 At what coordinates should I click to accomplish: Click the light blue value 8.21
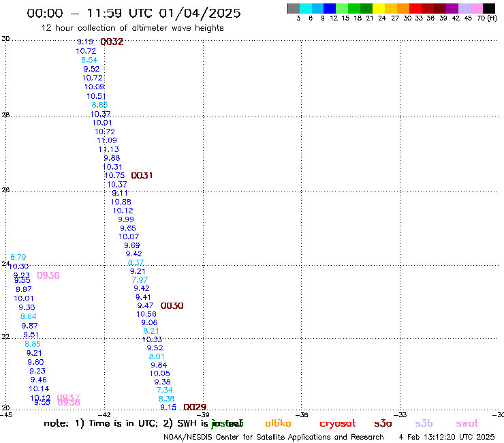[x=151, y=331]
